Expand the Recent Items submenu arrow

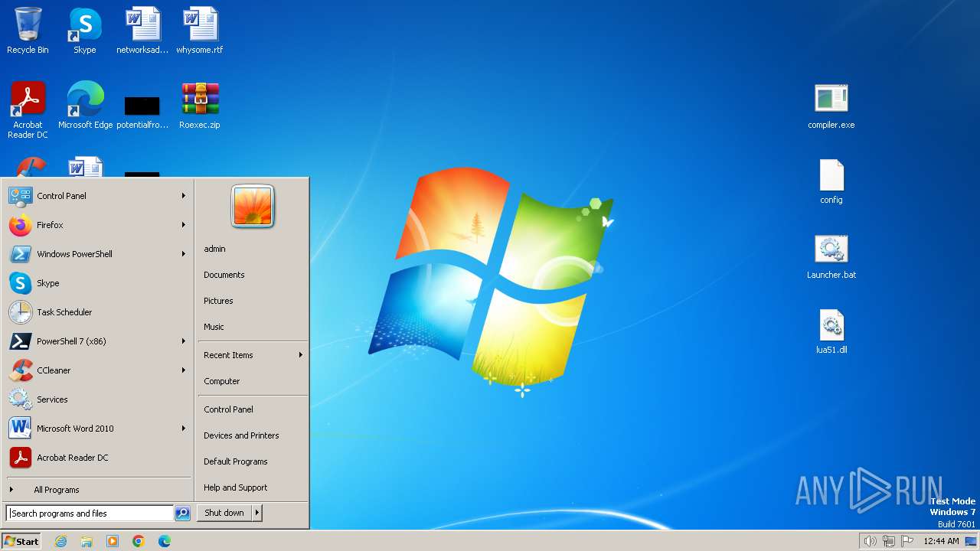(x=301, y=355)
